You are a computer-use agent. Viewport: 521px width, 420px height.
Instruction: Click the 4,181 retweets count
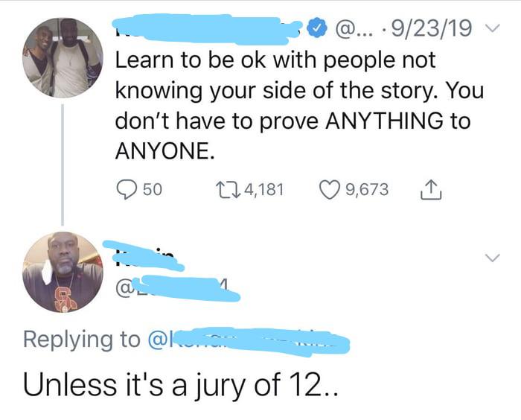click(263, 190)
